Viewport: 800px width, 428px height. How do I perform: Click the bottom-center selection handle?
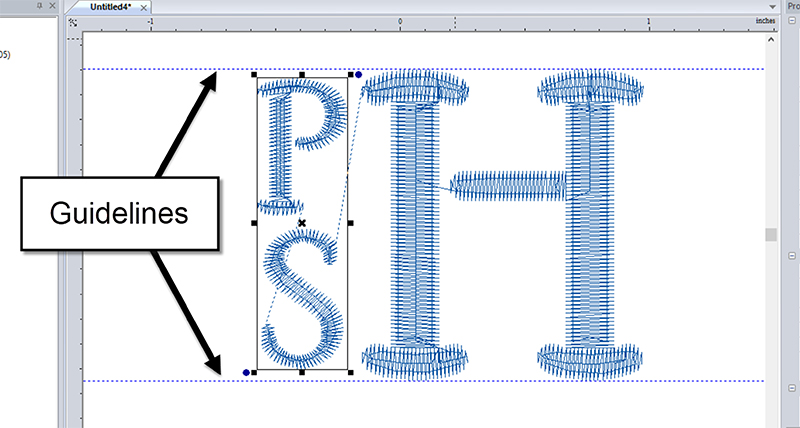click(x=302, y=372)
